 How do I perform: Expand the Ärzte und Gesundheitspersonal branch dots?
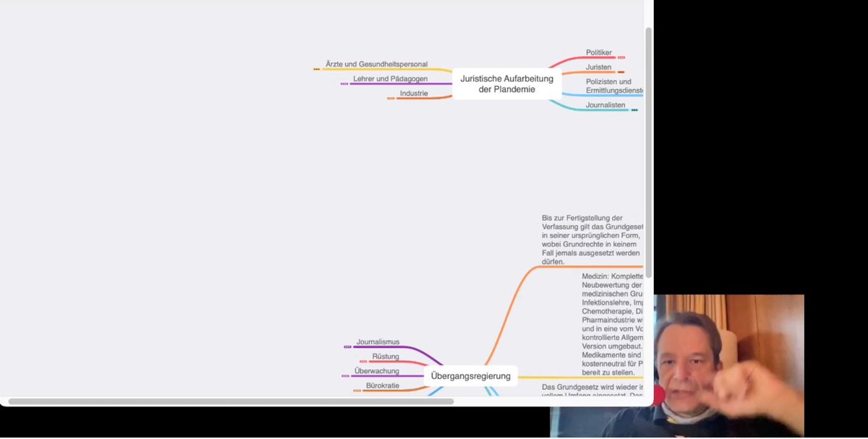(317, 69)
